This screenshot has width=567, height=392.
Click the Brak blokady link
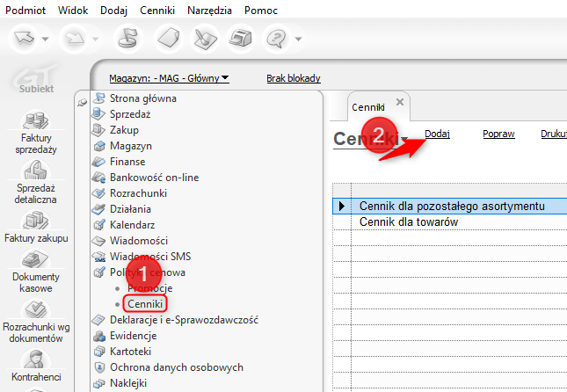(294, 78)
